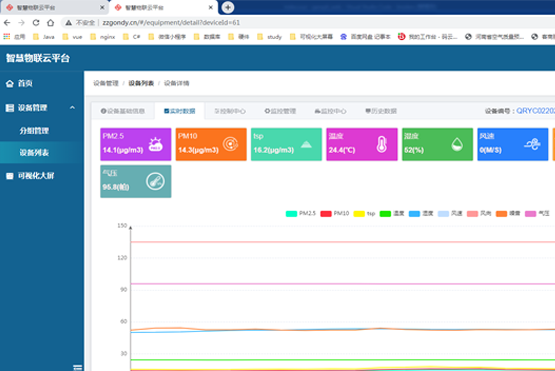Open 设备列表 breadcrumb link
555x371 pixels.
141,83
